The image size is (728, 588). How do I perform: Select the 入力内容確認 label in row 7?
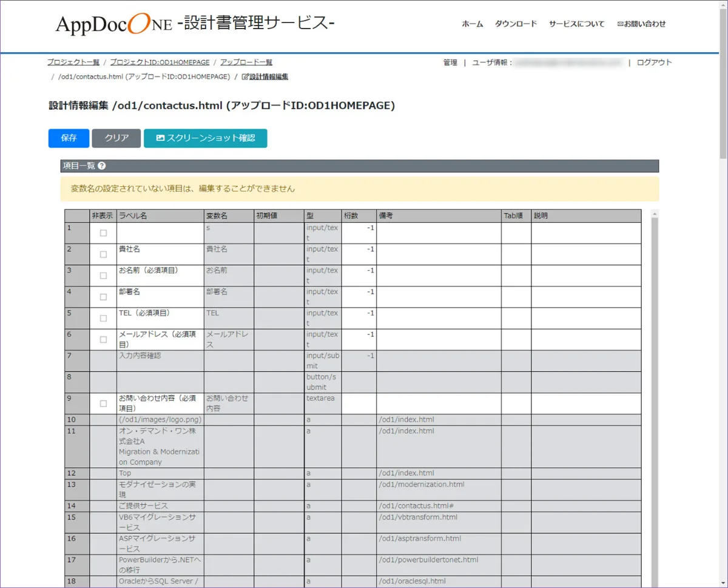click(160, 361)
